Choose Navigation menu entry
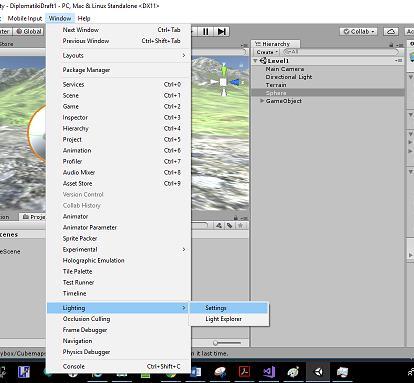The image size is (414, 383). click(x=119, y=341)
